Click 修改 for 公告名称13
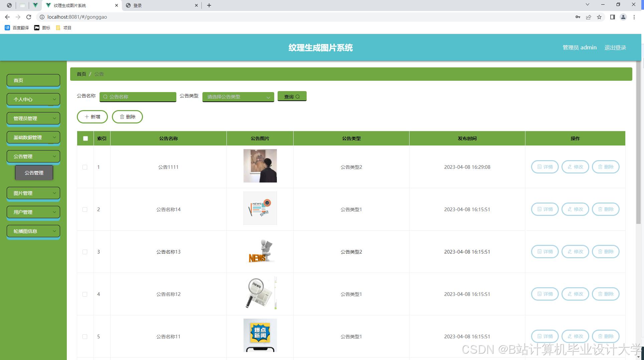 tap(575, 252)
